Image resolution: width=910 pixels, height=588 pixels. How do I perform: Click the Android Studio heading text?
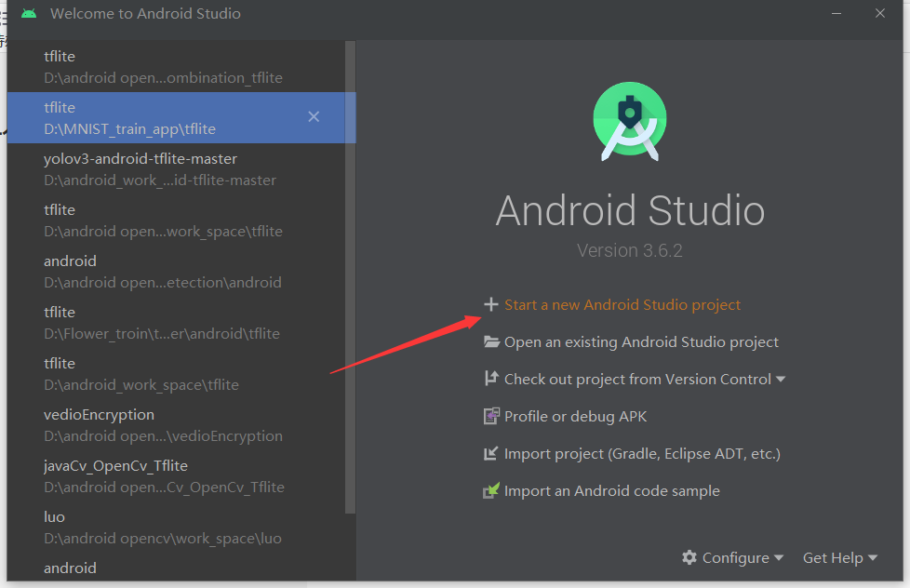[x=630, y=210]
